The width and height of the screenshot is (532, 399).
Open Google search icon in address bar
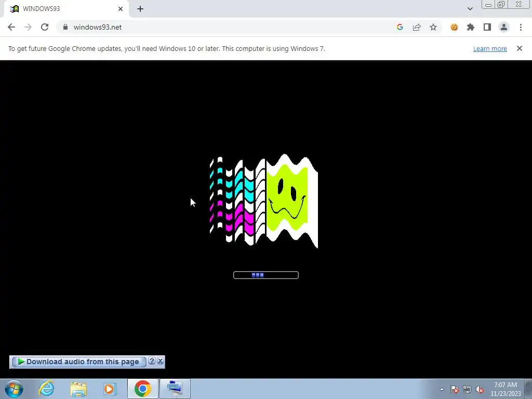(x=400, y=27)
